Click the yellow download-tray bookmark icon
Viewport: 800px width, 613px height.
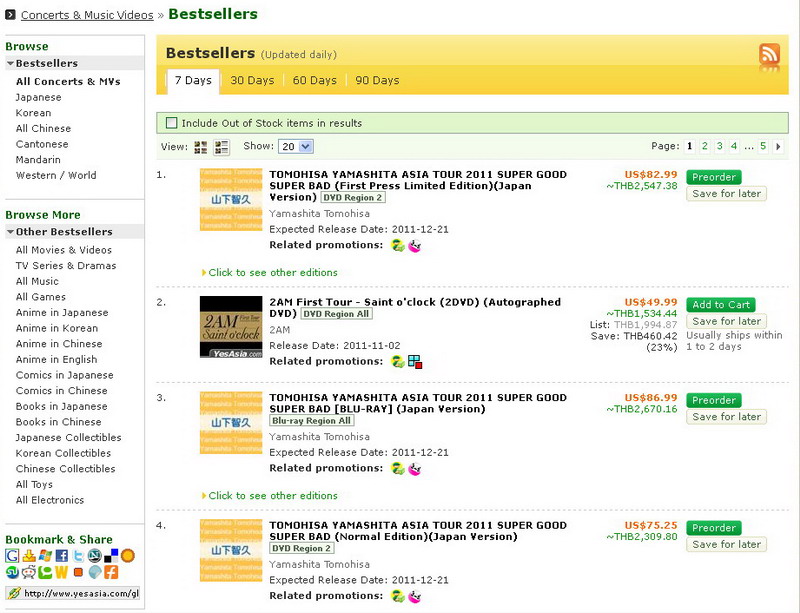[x=29, y=555]
